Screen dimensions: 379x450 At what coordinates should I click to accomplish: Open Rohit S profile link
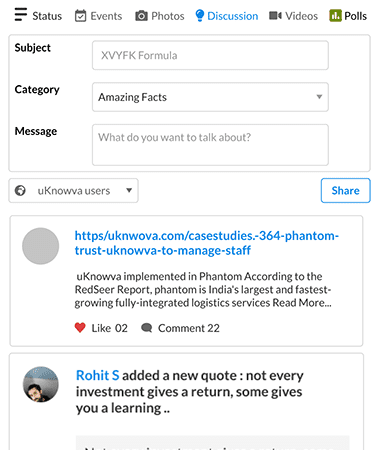point(97,375)
